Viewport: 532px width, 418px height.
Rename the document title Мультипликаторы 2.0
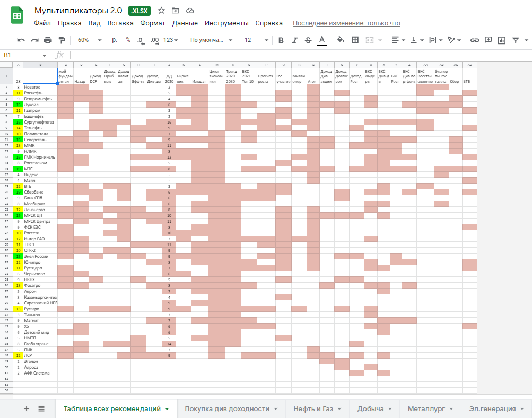click(x=79, y=11)
